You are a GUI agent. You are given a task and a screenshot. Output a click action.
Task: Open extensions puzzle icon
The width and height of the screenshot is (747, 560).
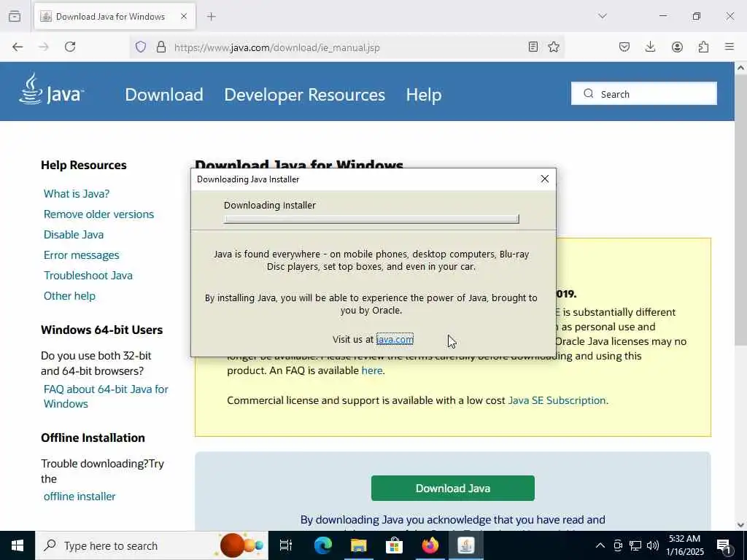pos(703,47)
